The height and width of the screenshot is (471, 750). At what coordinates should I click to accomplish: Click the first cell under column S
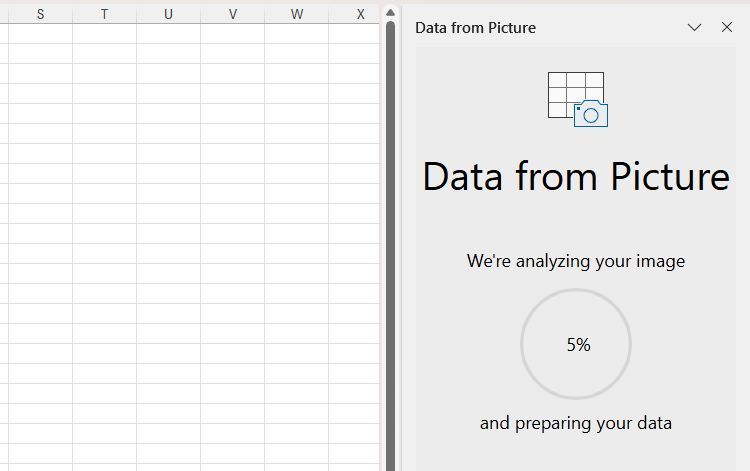(40, 33)
